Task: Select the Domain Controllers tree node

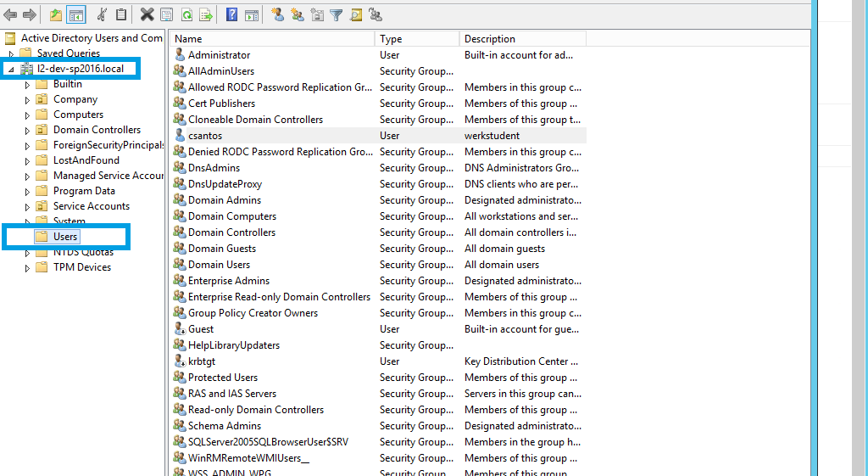Action: 97,130
